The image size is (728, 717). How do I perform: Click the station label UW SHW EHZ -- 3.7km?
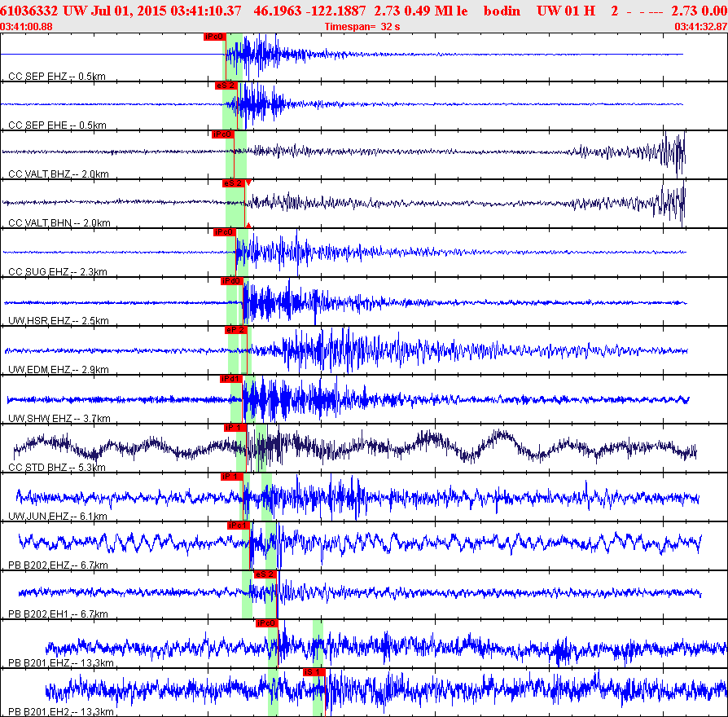click(59, 419)
